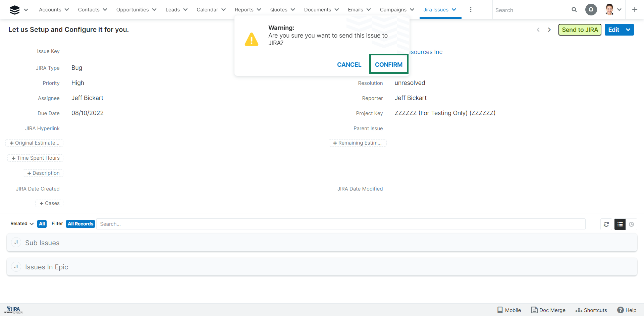Open the activity stream clock icon
The width and height of the screenshot is (644, 316).
pyautogui.click(x=632, y=224)
